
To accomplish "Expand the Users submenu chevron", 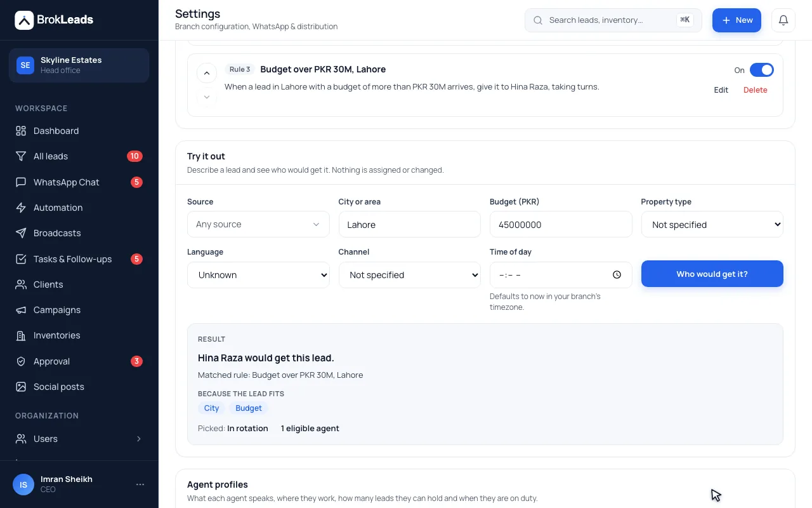I will point(139,439).
